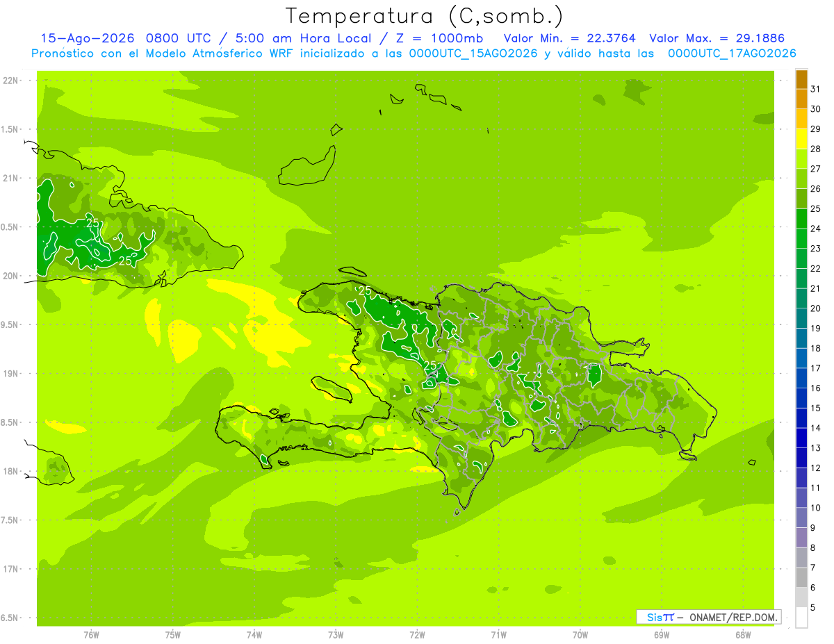Select the valid-until time "0000UTC_17AGO2026"
Viewport: 834px width, 644px height.
(x=731, y=53)
